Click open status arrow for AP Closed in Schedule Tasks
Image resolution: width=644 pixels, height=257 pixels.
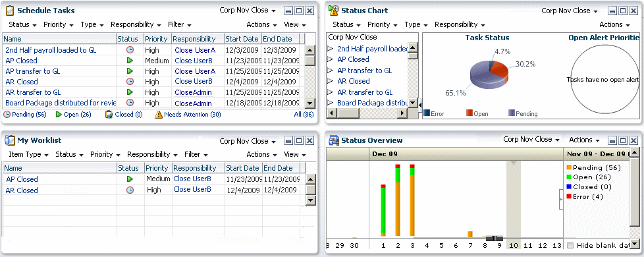[x=130, y=61]
